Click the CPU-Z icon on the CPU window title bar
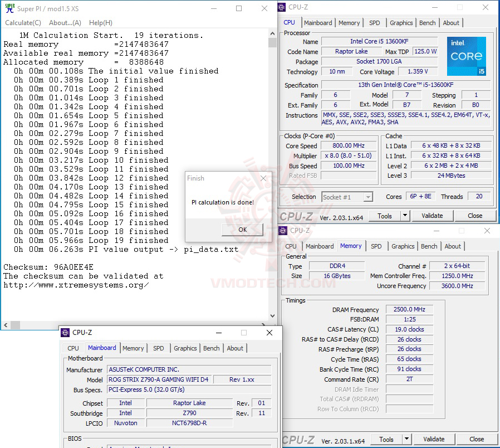Screen dimensions: 500x448 click(281, 7)
